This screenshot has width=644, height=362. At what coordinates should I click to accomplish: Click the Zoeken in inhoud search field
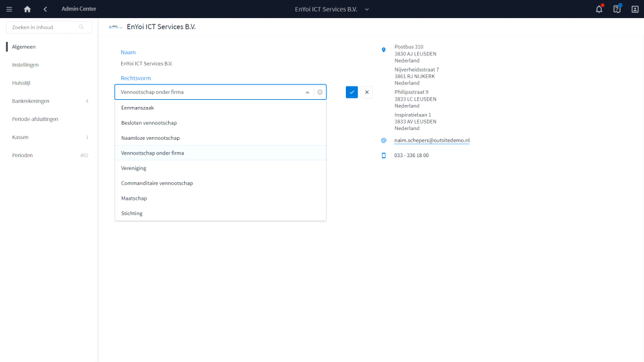49,27
